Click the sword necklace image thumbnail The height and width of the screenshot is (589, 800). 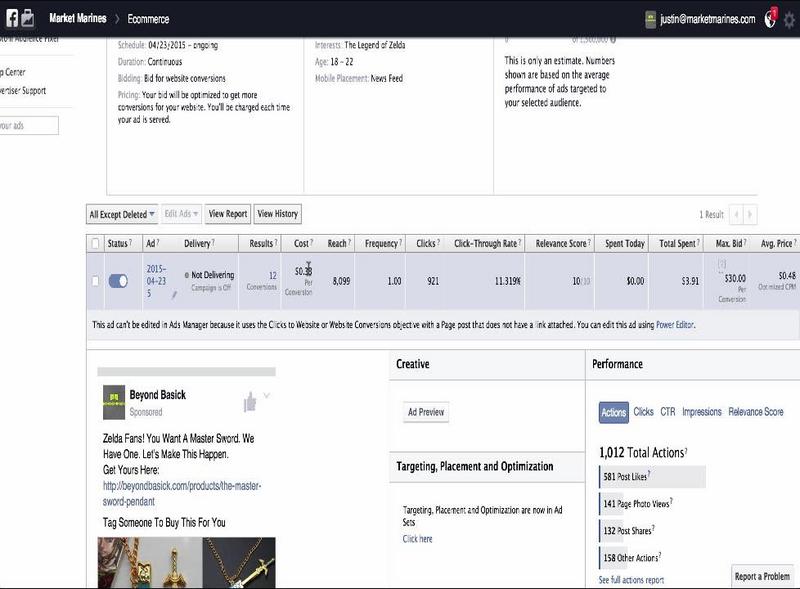pos(239,562)
